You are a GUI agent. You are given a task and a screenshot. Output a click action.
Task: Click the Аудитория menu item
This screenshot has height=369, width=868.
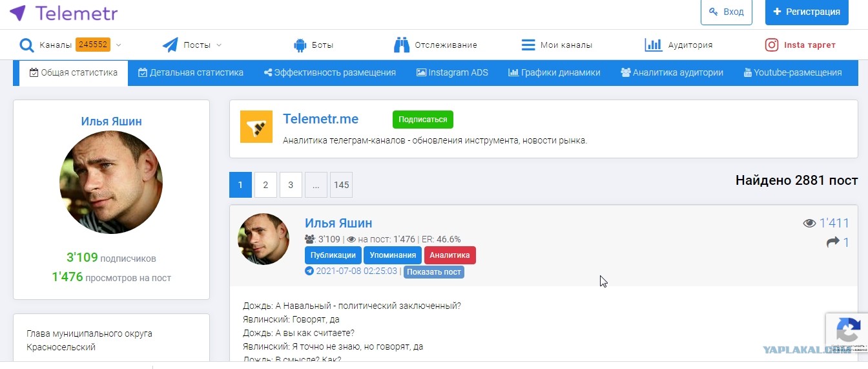(x=679, y=45)
